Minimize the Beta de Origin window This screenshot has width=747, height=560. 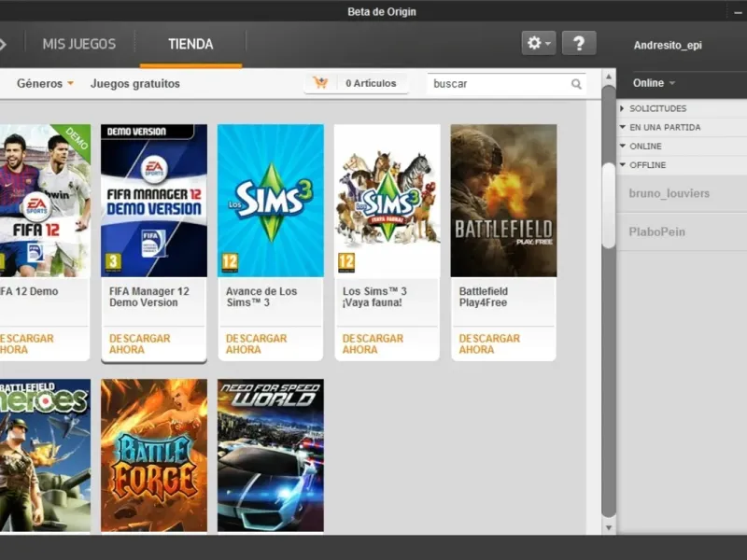[x=738, y=11]
